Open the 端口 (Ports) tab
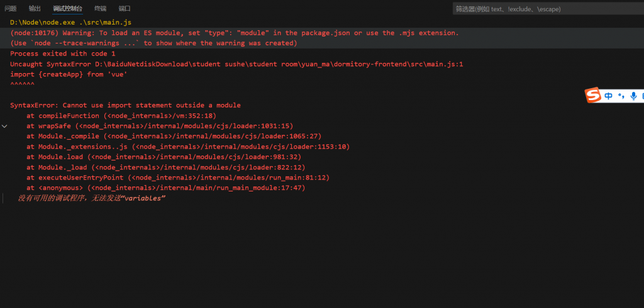 pos(125,9)
